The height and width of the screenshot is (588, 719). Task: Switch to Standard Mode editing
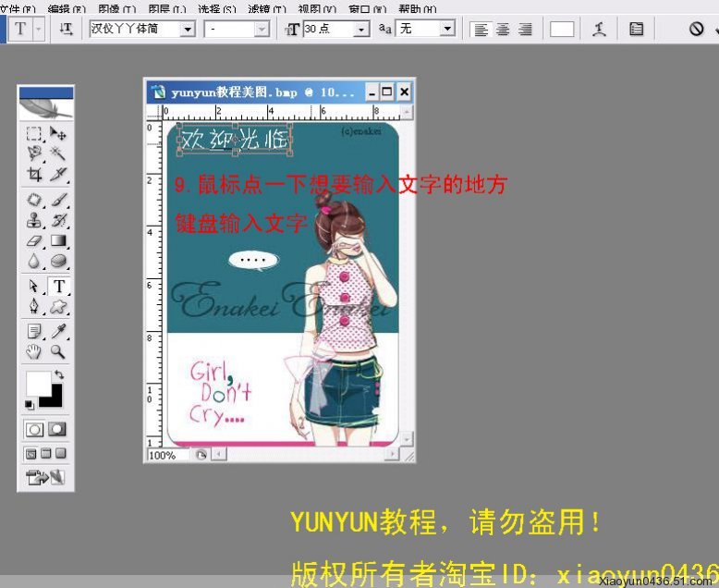(x=34, y=430)
